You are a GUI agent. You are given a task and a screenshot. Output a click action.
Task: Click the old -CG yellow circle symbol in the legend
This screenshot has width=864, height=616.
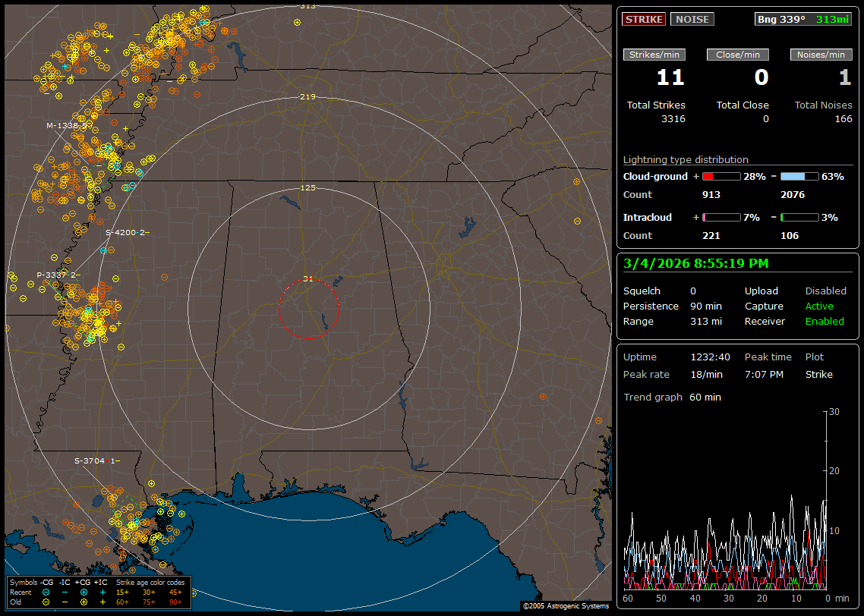tap(46, 602)
